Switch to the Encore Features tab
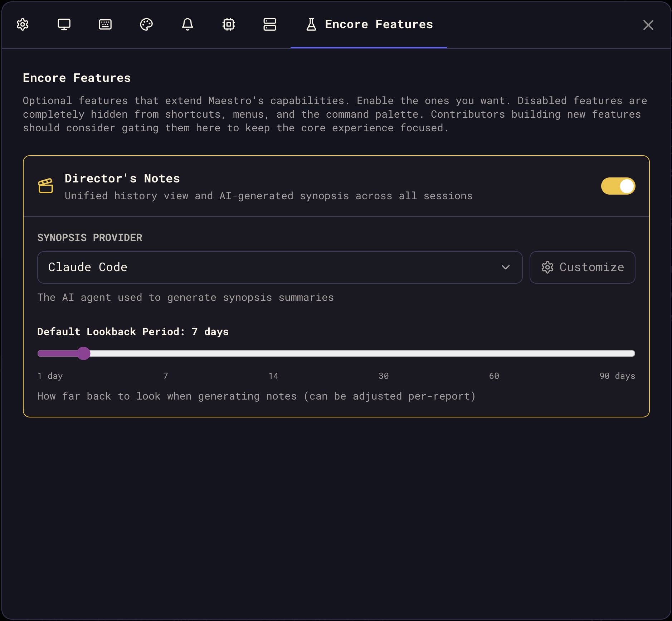Viewport: 672px width, 621px height. click(369, 25)
